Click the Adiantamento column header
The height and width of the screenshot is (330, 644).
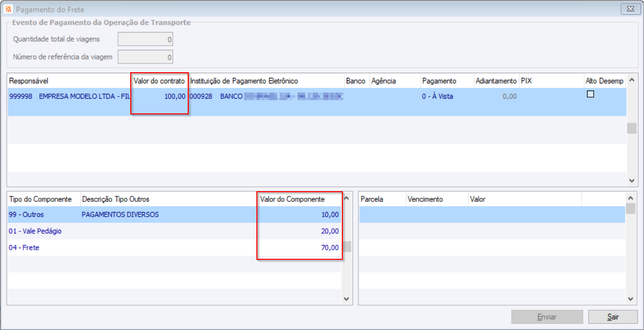coord(496,81)
